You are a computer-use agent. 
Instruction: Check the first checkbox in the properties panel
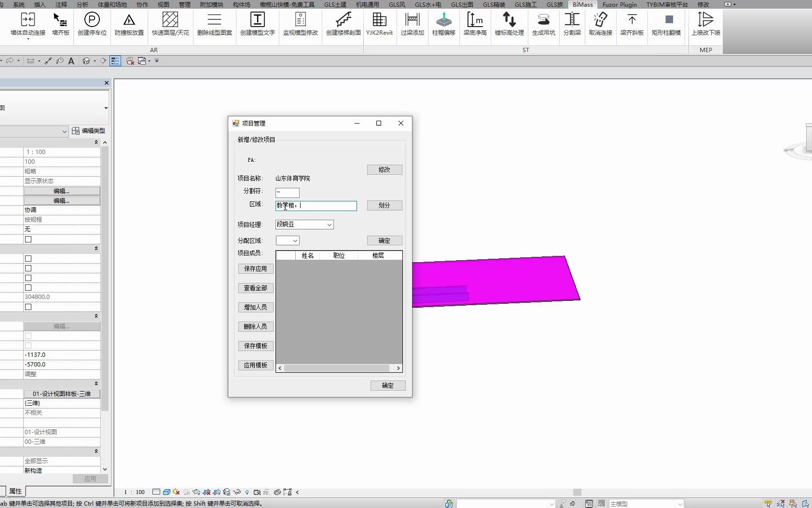coord(28,239)
